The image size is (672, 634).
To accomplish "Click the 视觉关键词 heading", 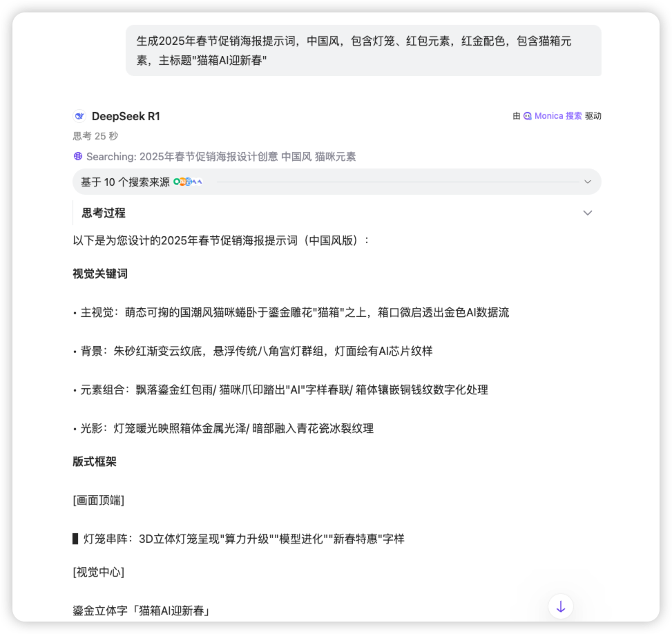I will [100, 274].
